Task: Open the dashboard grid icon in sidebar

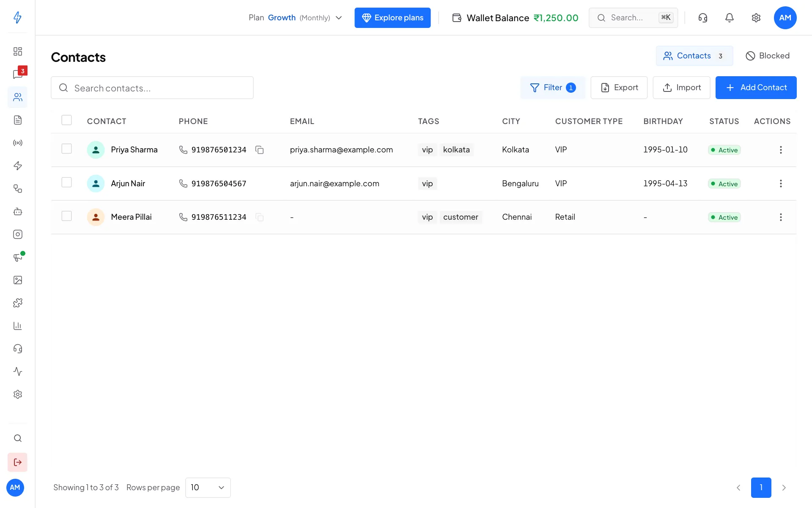Action: 18,51
